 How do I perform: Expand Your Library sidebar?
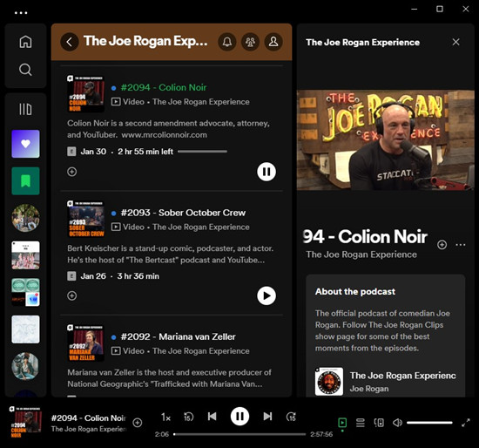(25, 109)
